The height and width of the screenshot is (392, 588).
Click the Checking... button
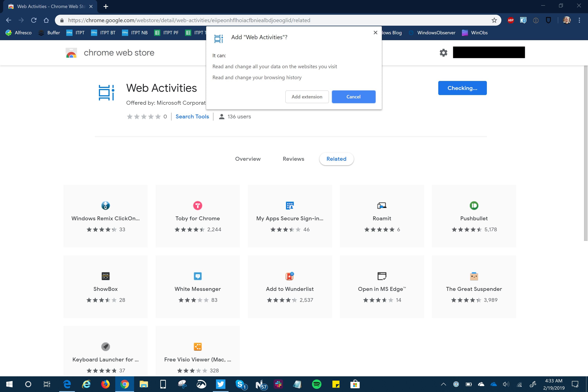(x=462, y=88)
